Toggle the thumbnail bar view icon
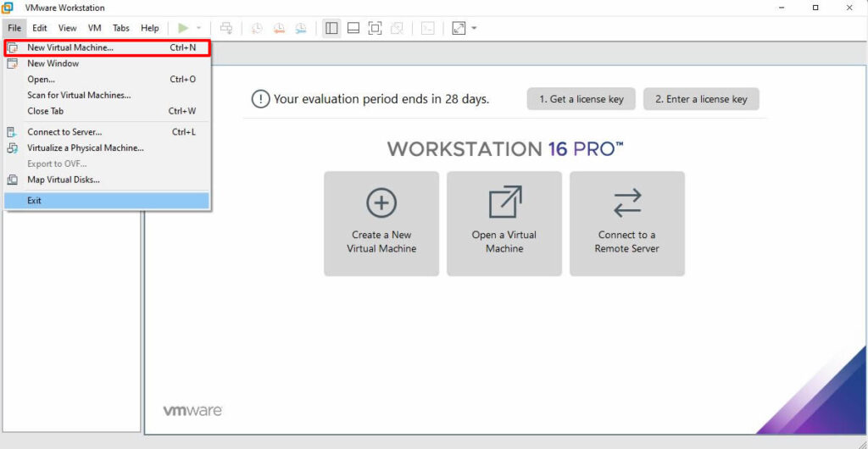The image size is (868, 449). [x=353, y=28]
